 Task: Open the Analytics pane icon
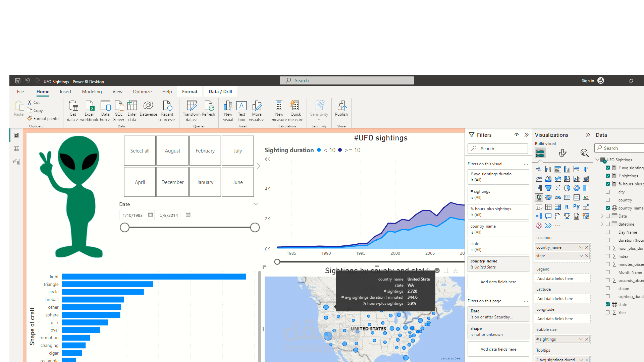(x=584, y=153)
